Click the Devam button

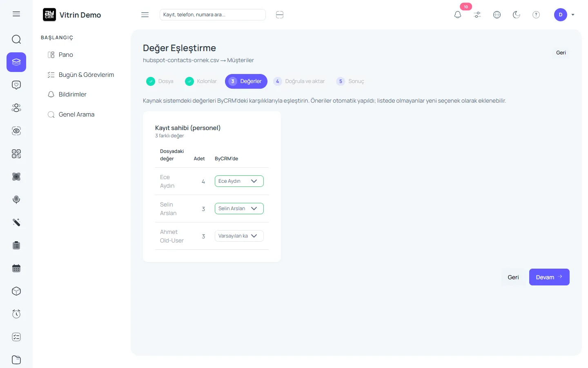pyautogui.click(x=549, y=277)
